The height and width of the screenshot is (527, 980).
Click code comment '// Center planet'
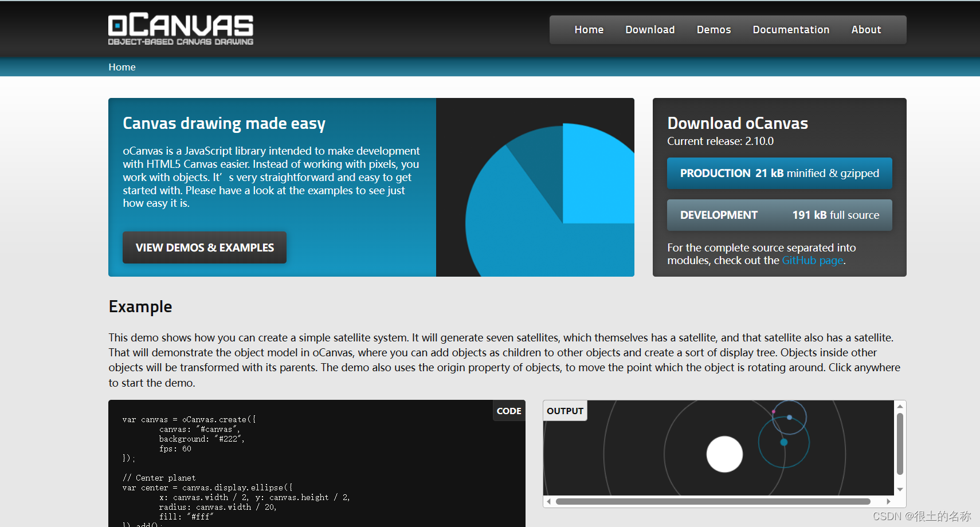[159, 478]
